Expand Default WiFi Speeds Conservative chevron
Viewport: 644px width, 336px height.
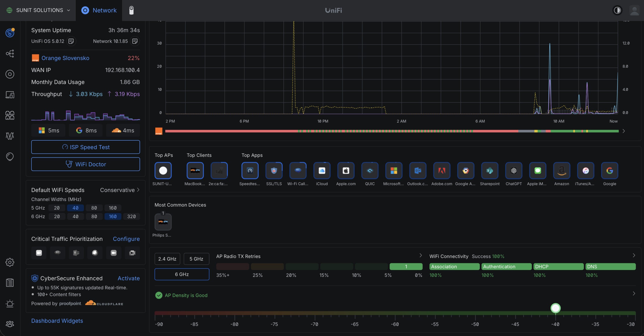[x=138, y=190]
